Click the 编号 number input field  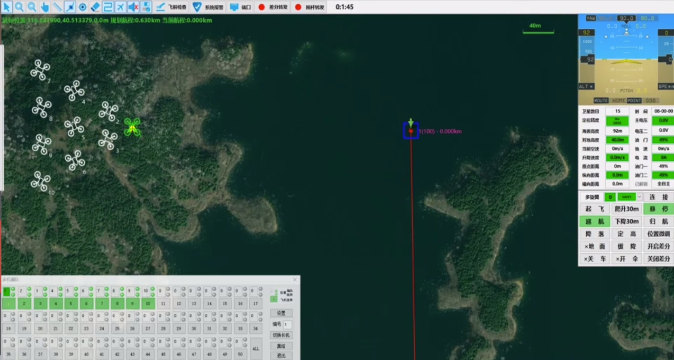[x=287, y=324]
